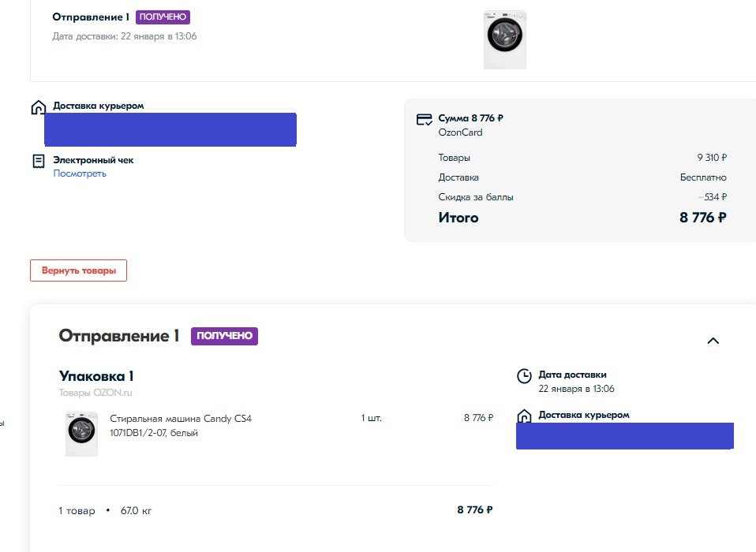Image resolution: width=756 pixels, height=552 pixels.
Task: Click the clock icon beside Дата доставки
Action: pos(524,376)
